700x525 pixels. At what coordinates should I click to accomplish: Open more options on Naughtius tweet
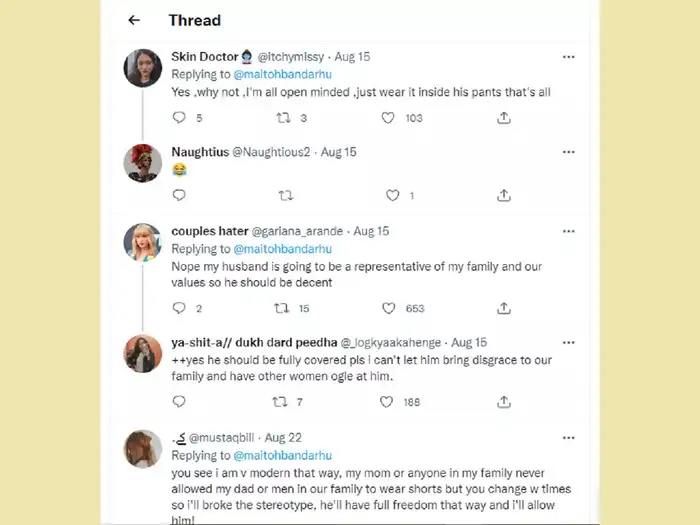(x=568, y=152)
